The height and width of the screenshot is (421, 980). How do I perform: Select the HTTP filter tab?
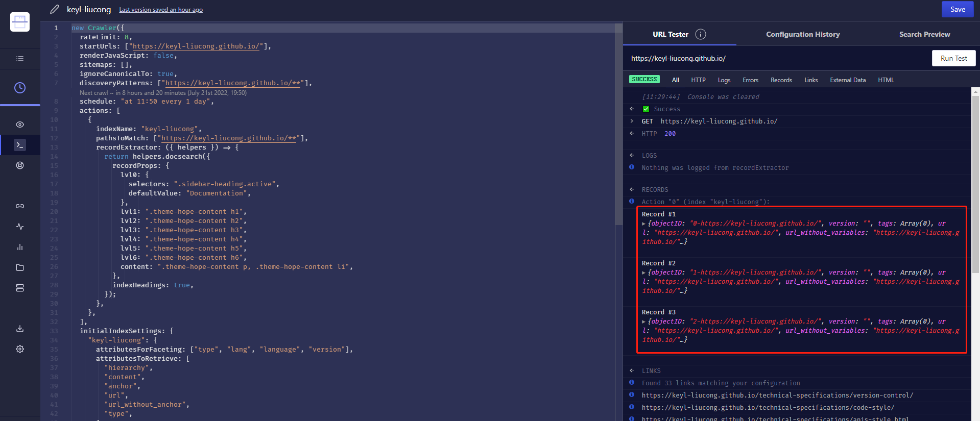click(698, 80)
